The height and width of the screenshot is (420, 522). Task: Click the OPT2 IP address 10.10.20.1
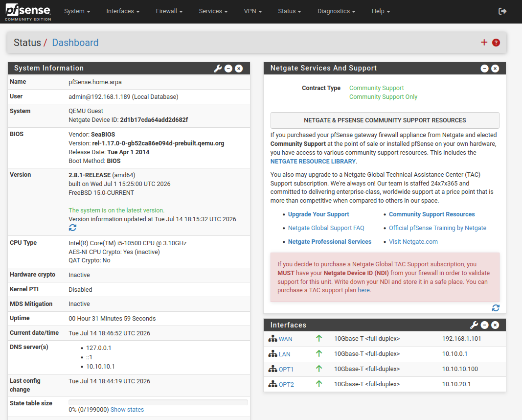coord(456,384)
